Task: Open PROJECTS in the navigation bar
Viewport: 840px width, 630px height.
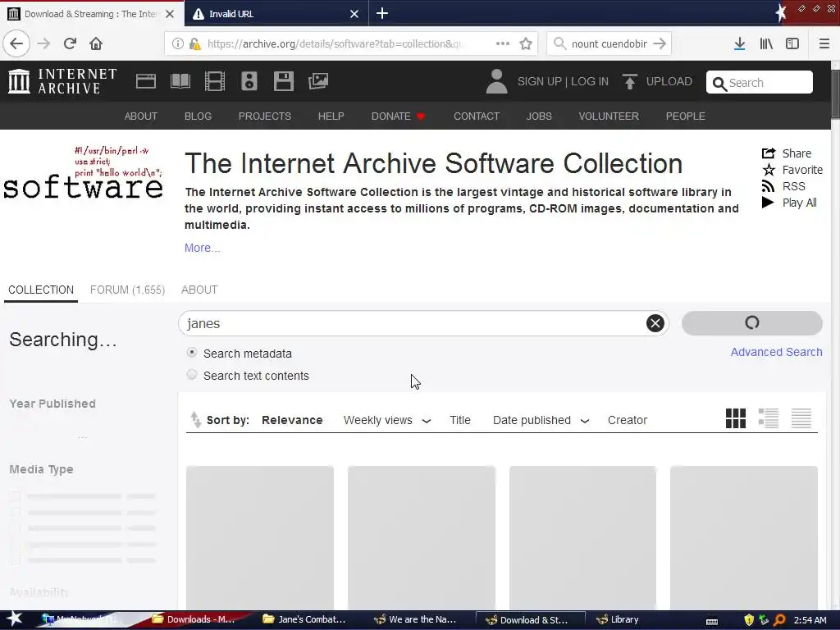Action: click(265, 116)
